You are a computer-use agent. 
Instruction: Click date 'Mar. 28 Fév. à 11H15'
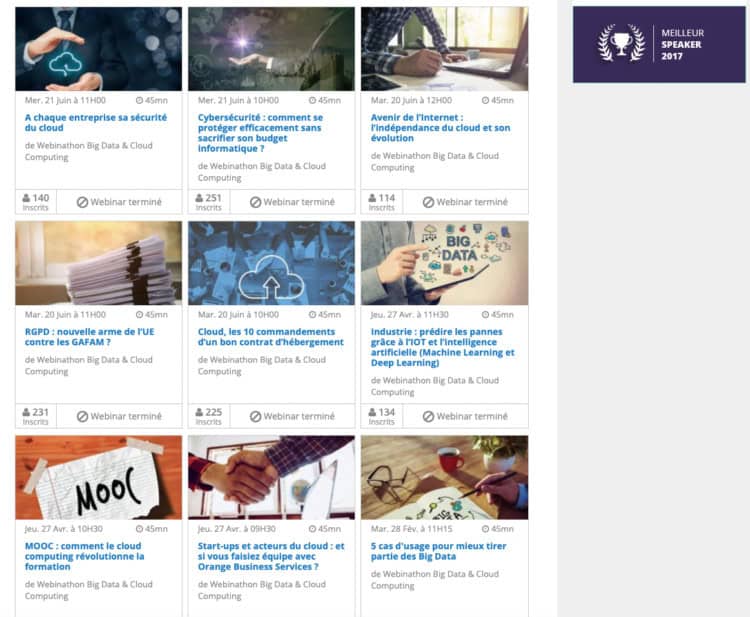point(411,529)
